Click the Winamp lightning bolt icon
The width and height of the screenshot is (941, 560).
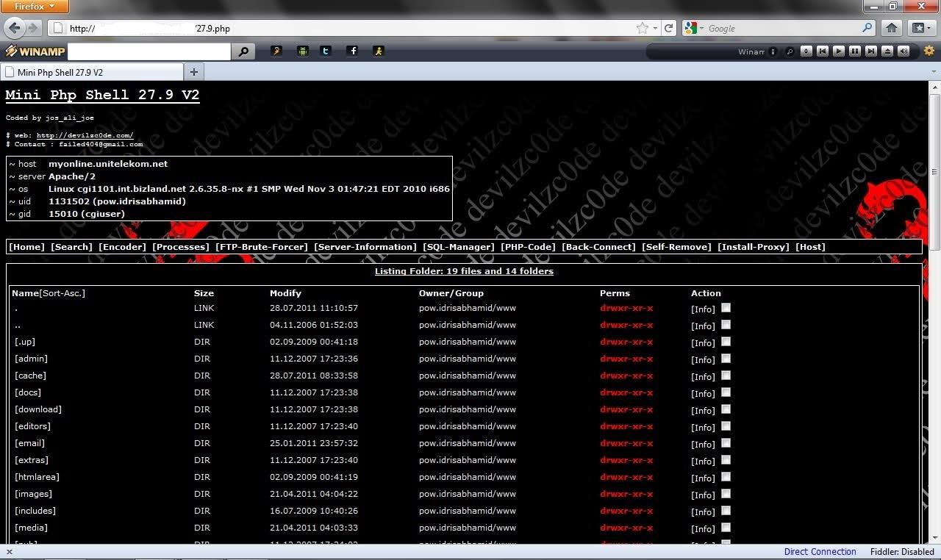(276, 51)
